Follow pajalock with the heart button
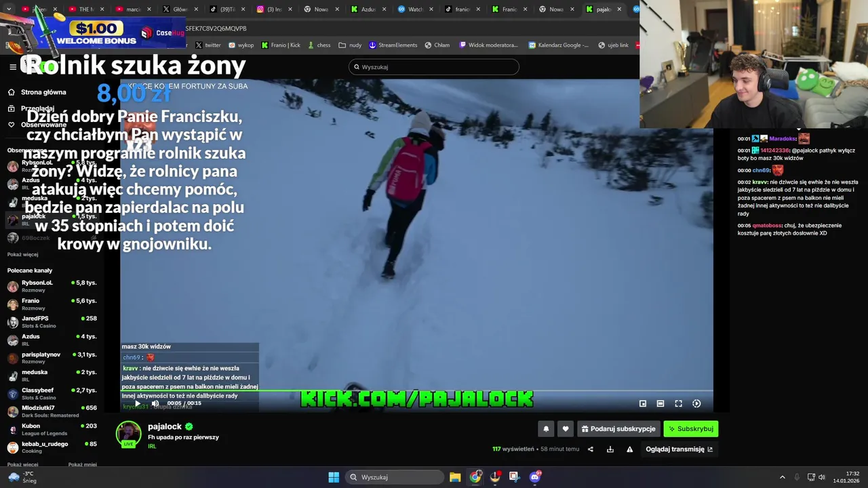The image size is (868, 488). tap(566, 428)
